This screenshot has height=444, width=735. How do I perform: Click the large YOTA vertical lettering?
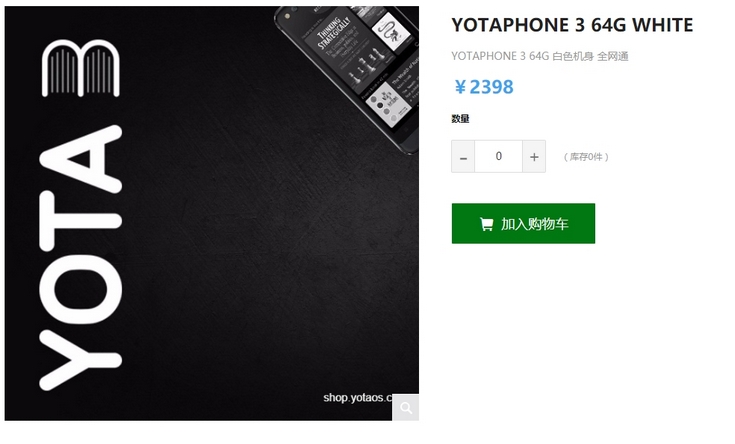[81, 258]
